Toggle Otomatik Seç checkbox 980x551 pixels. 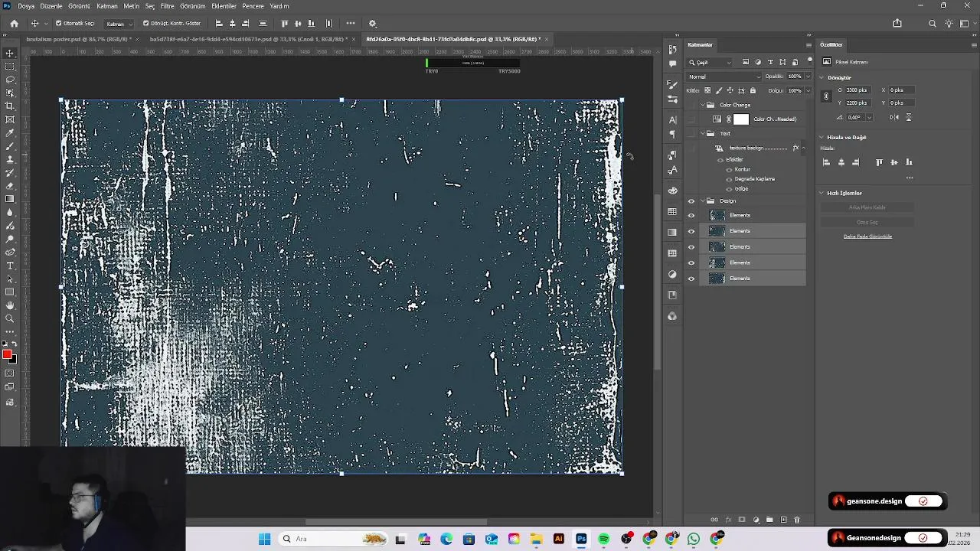pyautogui.click(x=58, y=24)
